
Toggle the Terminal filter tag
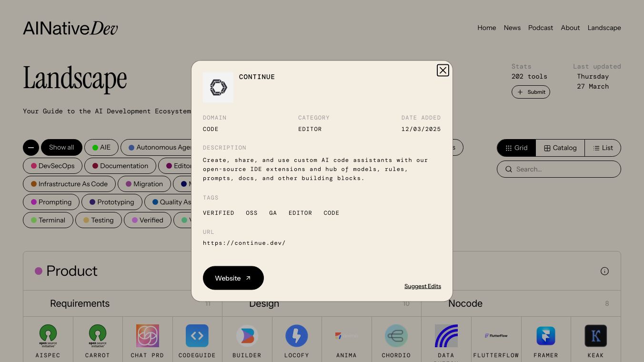[48, 220]
